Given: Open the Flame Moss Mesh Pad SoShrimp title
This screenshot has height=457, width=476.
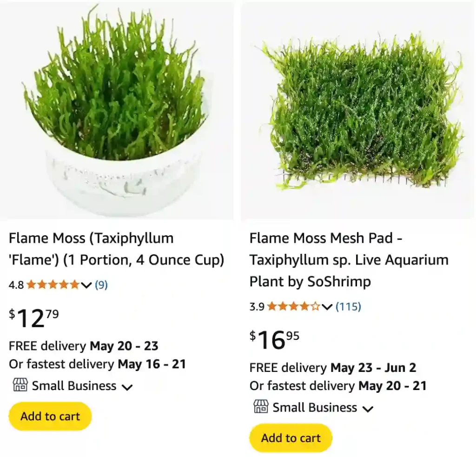Looking at the screenshot, I should (x=349, y=260).
